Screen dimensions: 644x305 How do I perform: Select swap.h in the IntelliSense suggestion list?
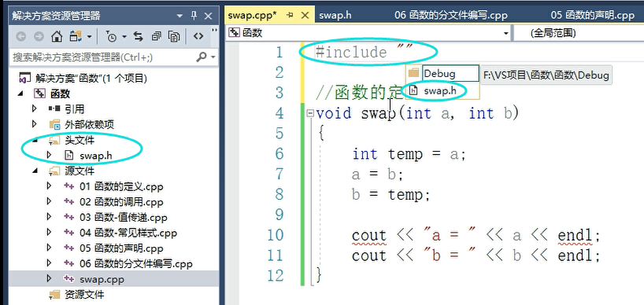440,91
